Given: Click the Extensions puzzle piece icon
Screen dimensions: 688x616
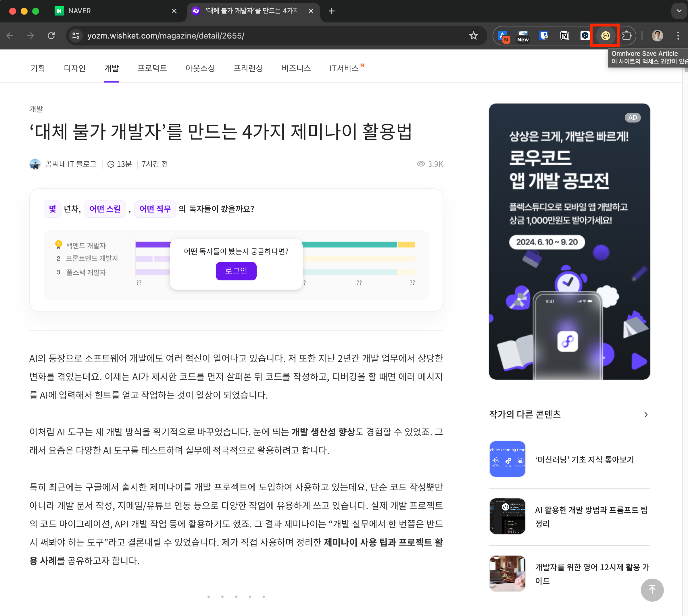Looking at the screenshot, I should click(x=626, y=36).
